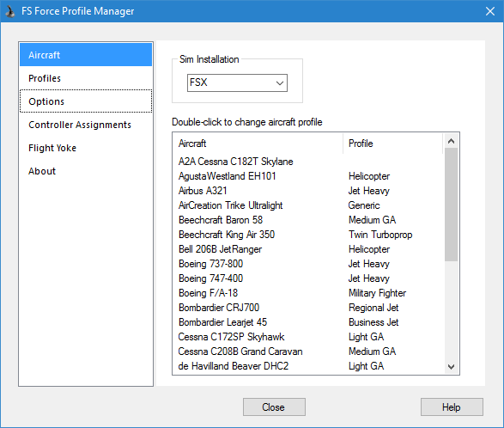Click the scroll down arrow in aircraft list
The width and height of the screenshot is (504, 428).
(451, 367)
